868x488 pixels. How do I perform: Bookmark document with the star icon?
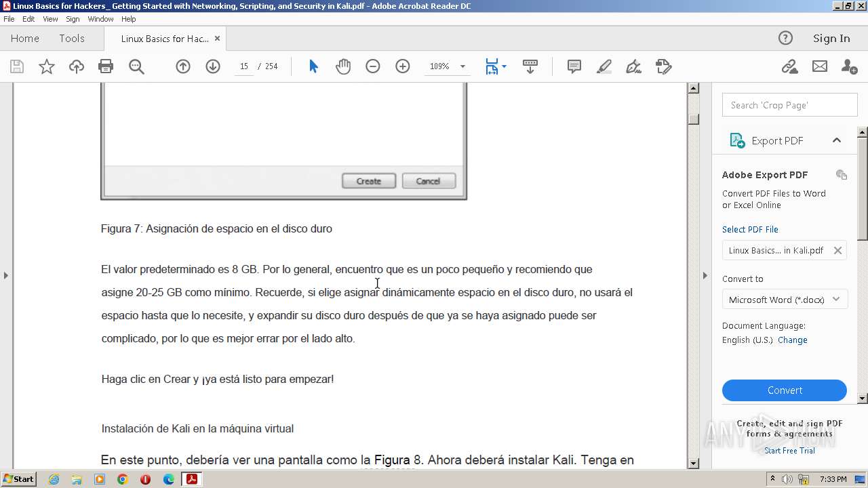click(47, 66)
